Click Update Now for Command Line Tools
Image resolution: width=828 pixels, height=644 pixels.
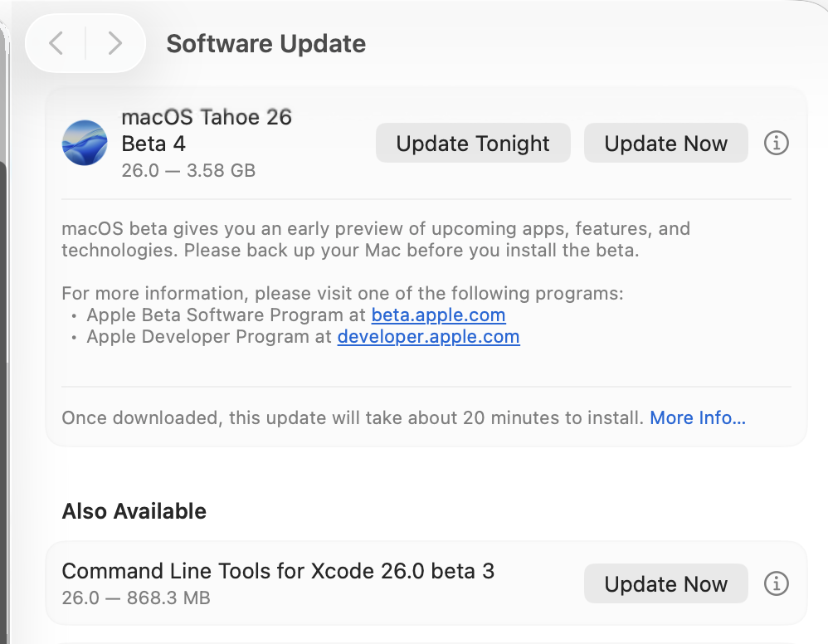pos(666,583)
